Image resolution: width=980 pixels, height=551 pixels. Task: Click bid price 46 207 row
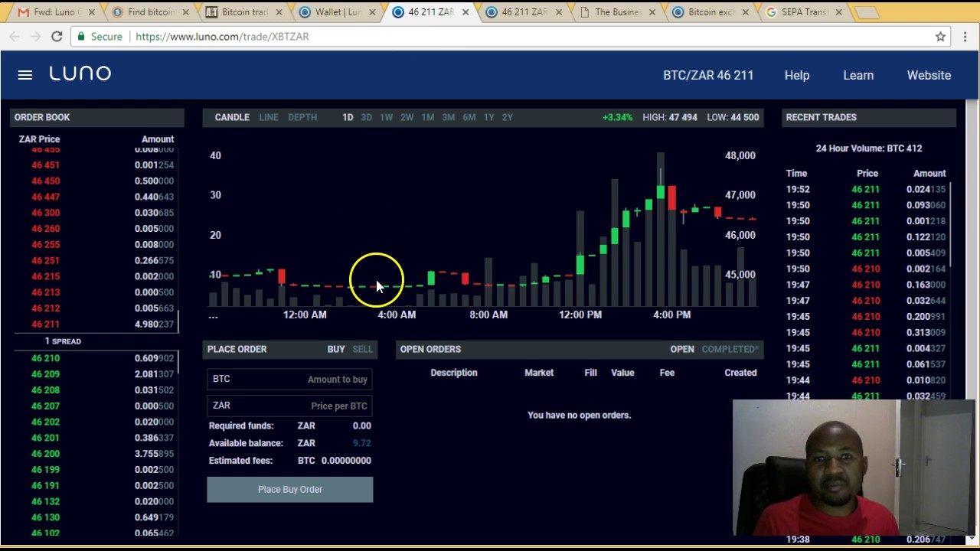(x=96, y=406)
